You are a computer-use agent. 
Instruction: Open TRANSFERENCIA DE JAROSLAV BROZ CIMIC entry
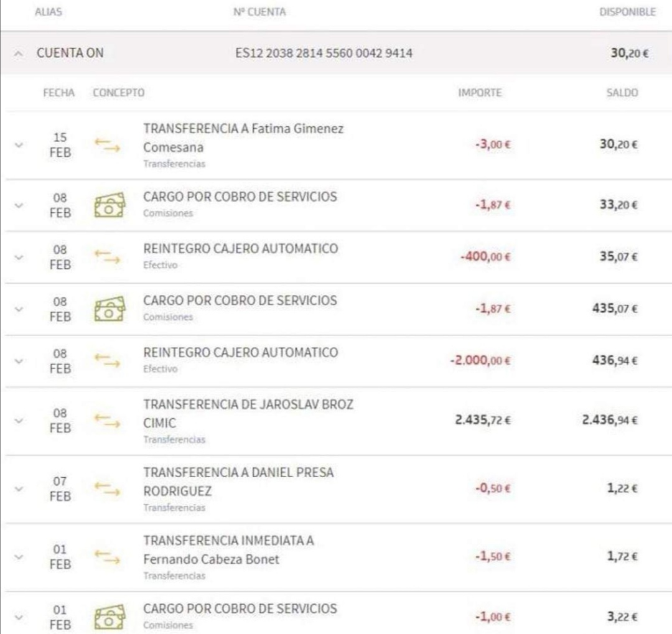click(x=248, y=413)
